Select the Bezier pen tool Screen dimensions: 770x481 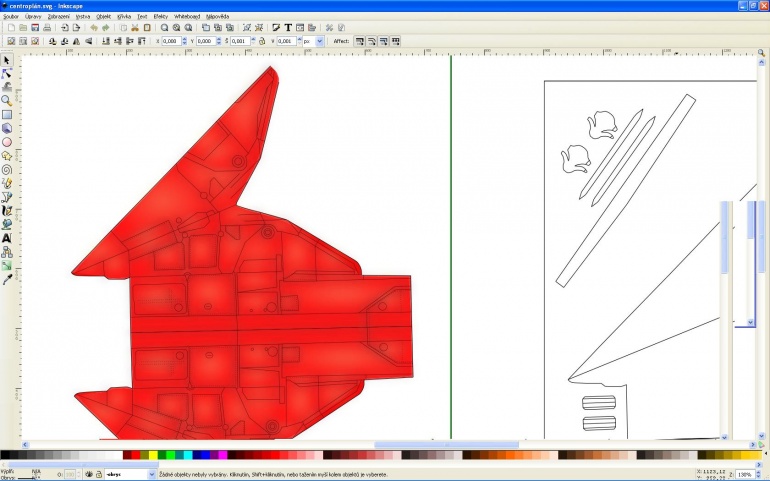(x=6, y=197)
